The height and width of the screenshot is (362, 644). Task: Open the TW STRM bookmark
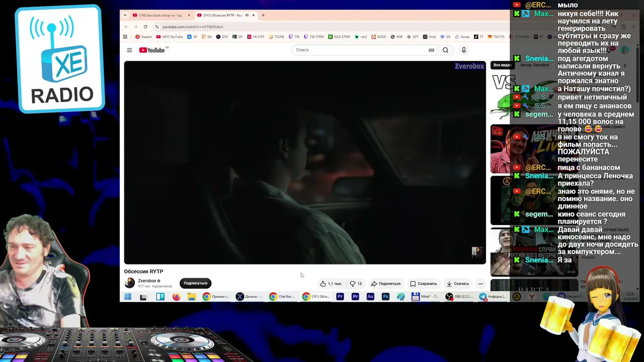(314, 37)
